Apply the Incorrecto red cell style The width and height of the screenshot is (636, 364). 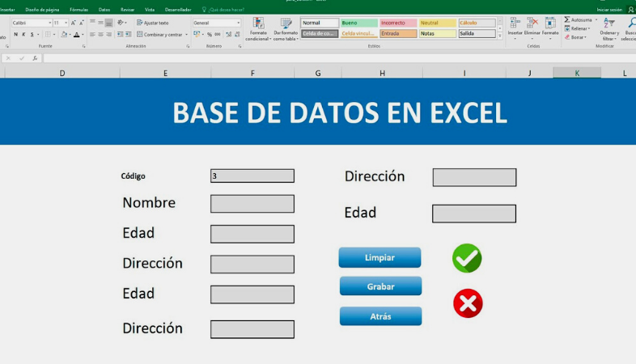398,23
